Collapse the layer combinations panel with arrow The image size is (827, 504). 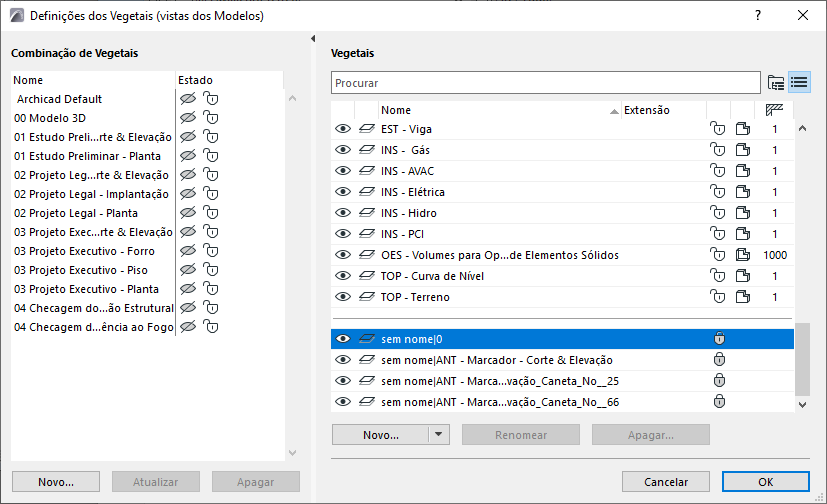(314, 39)
